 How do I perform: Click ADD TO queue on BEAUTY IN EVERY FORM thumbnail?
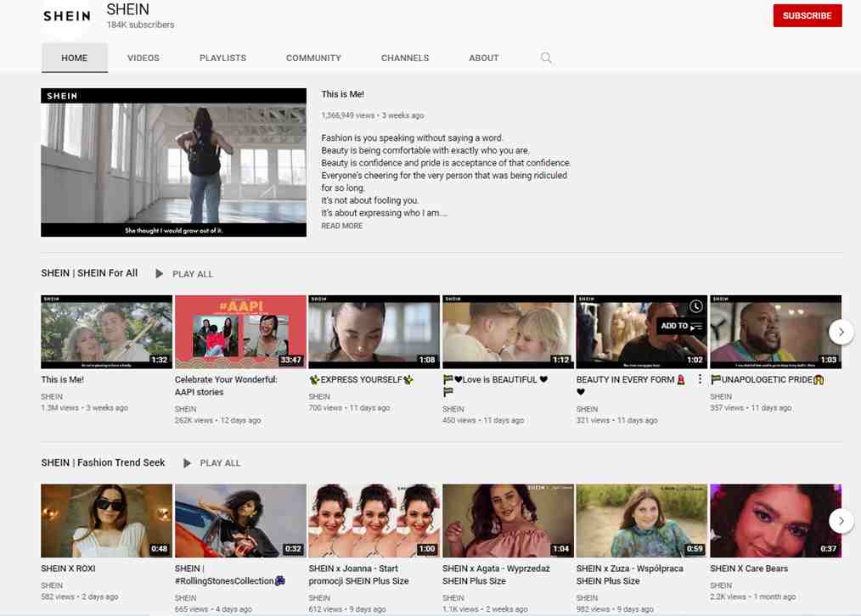681,326
